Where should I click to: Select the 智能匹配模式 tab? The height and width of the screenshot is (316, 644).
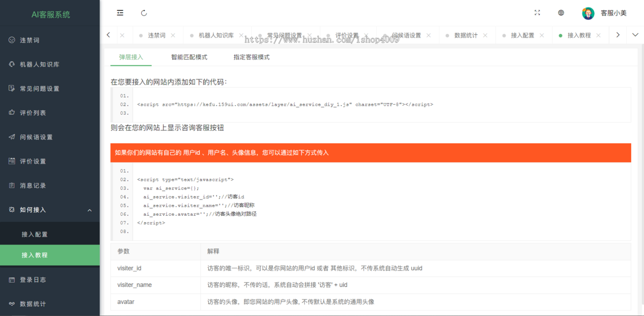[x=189, y=57]
